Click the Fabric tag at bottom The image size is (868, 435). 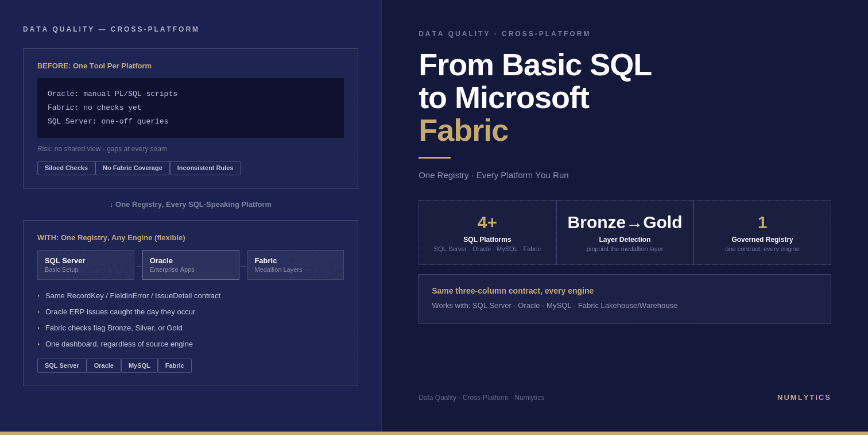tap(175, 365)
